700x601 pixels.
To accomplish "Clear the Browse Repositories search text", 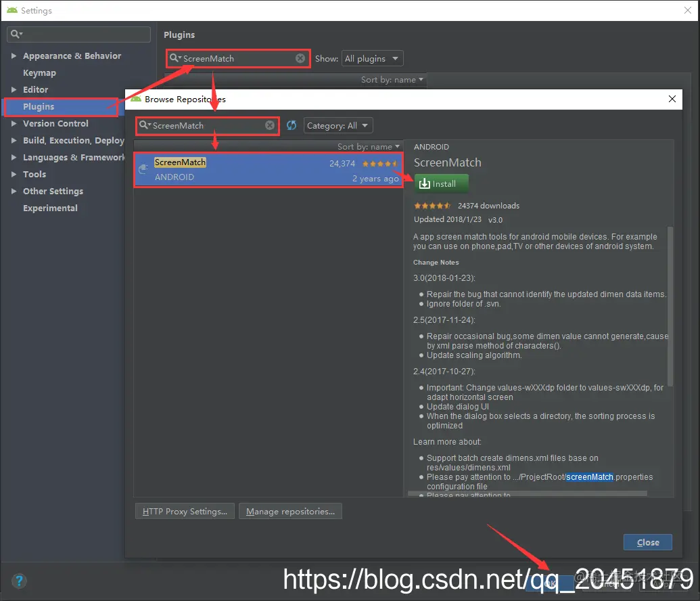I will (270, 125).
